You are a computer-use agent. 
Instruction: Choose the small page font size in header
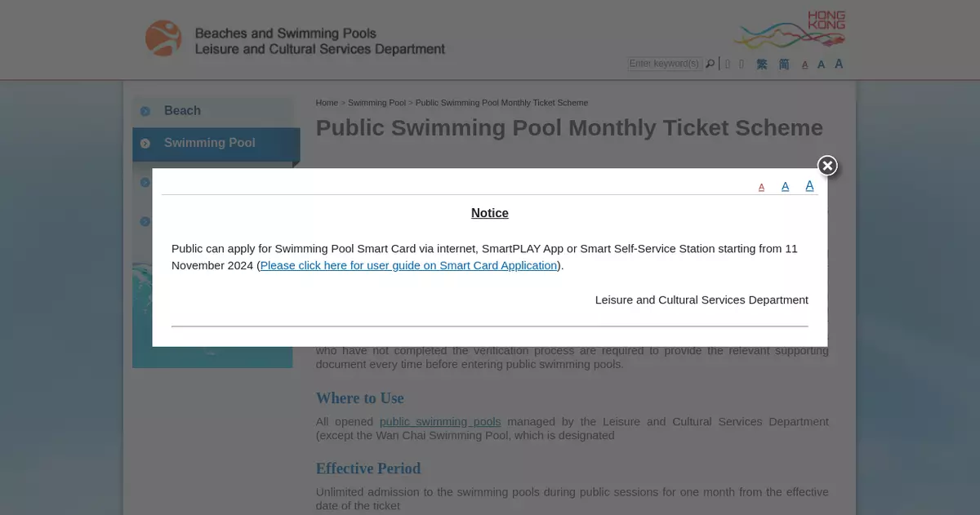805,64
